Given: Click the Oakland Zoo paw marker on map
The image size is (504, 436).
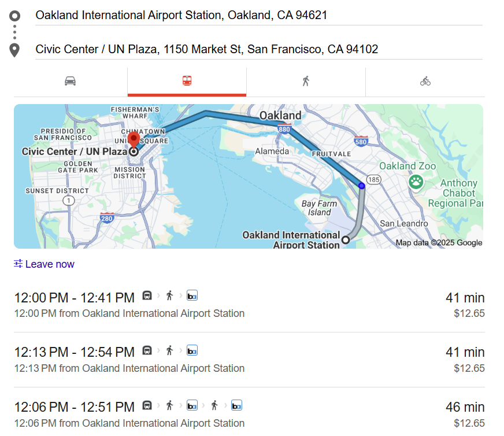Looking at the screenshot, I should tap(416, 182).
